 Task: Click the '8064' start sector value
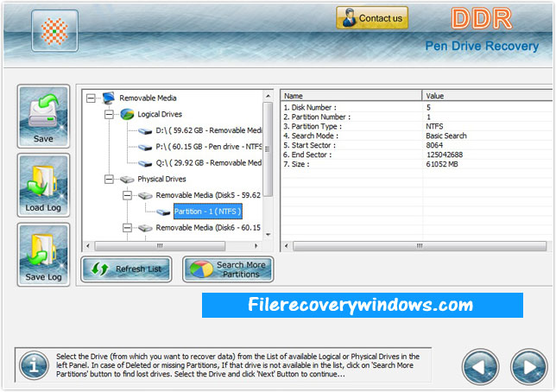pos(434,145)
